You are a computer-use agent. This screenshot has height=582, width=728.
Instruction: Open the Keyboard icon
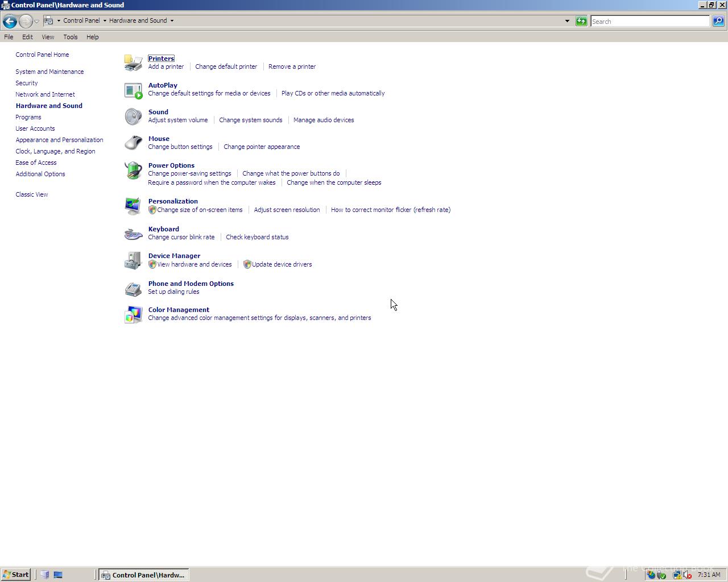point(133,234)
